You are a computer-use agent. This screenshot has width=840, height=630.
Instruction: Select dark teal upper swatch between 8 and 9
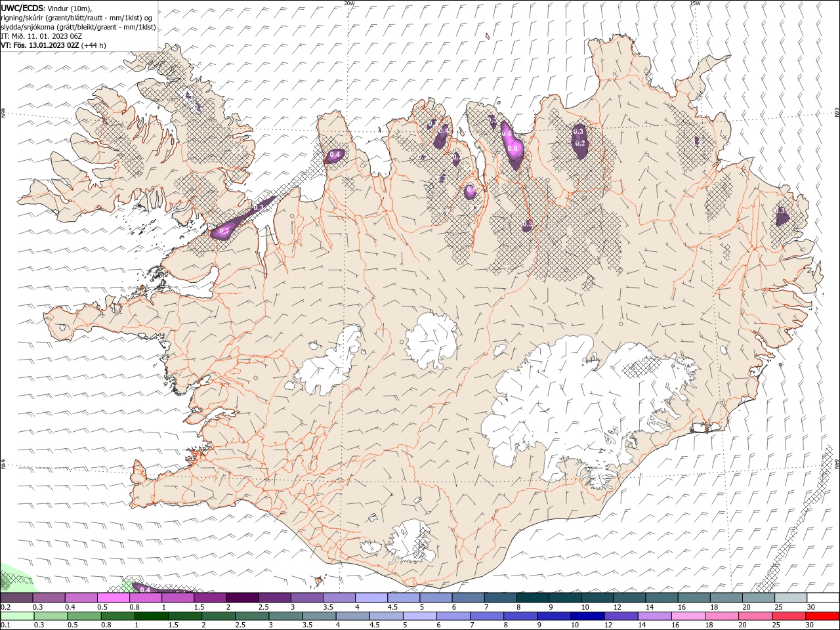pos(532,598)
